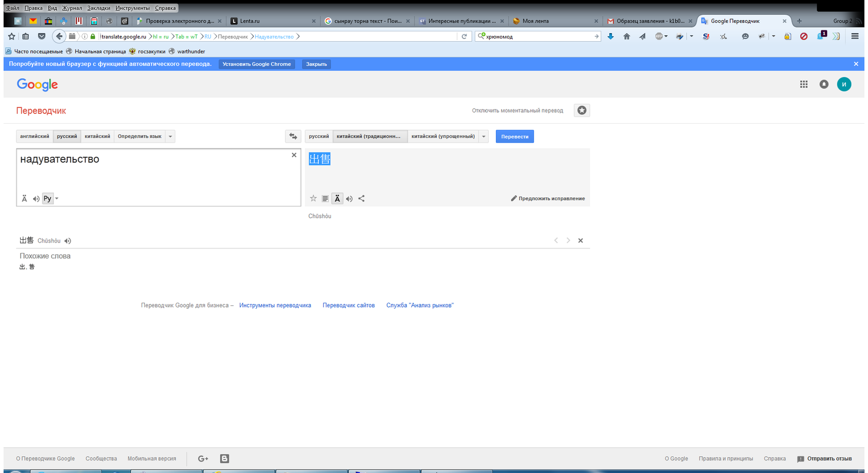
Task: Open the Инструменты menu
Action: pos(132,8)
